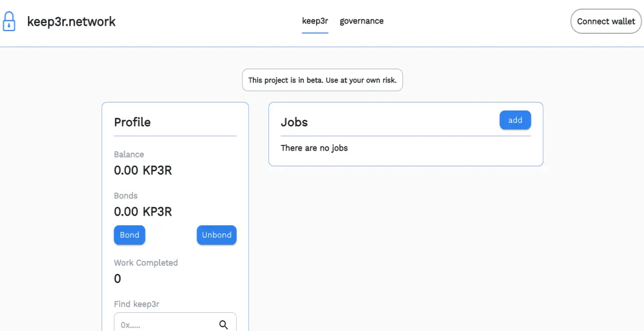Click the Bond button
Screen dimensions: 644x331
(129, 235)
